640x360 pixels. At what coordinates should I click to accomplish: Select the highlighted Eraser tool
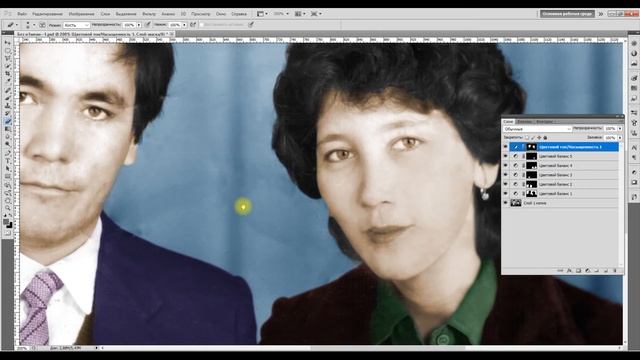click(x=8, y=121)
